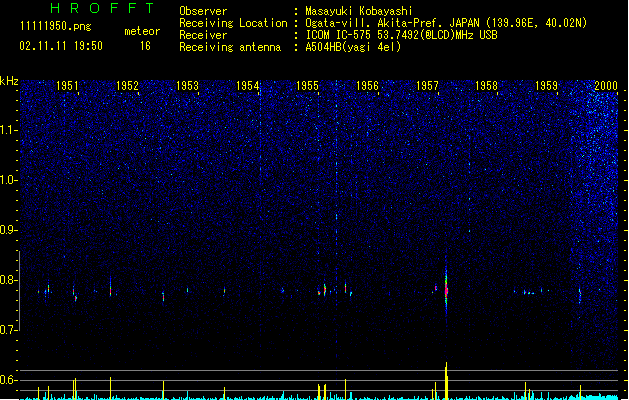The height and width of the screenshot is (400, 629).
Task: Click the 0.9 kHz frequency axis label
Action: tap(8, 230)
